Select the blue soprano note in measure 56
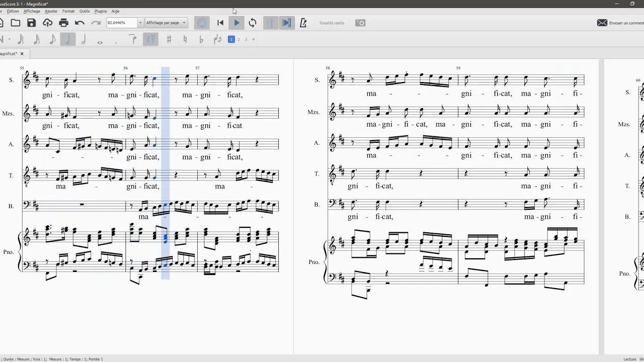 pyautogui.click(x=154, y=79)
